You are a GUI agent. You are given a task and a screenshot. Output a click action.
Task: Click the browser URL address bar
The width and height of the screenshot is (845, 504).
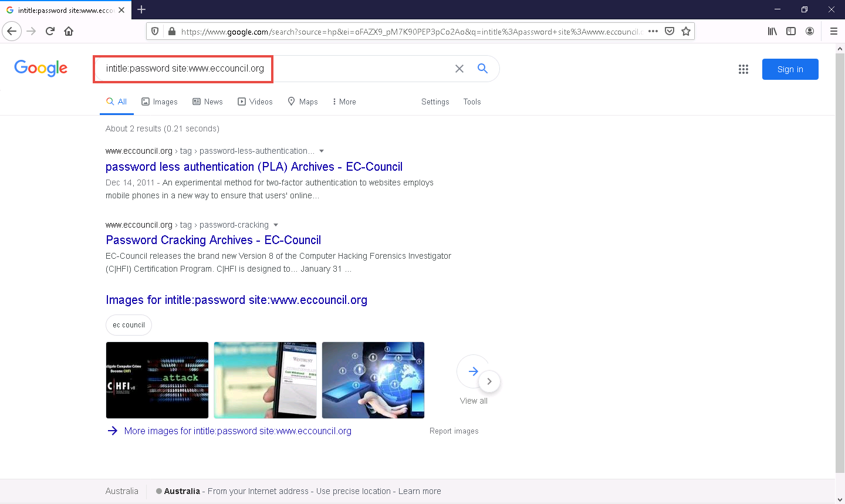point(411,32)
